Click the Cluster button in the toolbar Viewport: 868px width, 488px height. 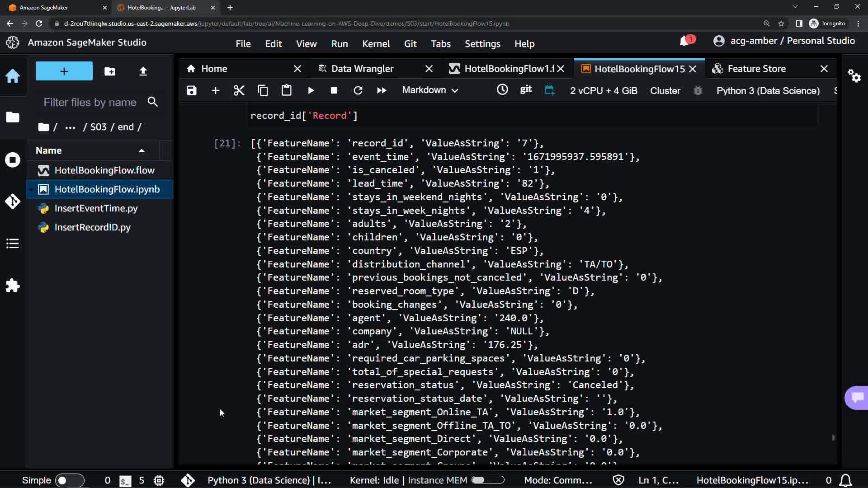(x=665, y=91)
